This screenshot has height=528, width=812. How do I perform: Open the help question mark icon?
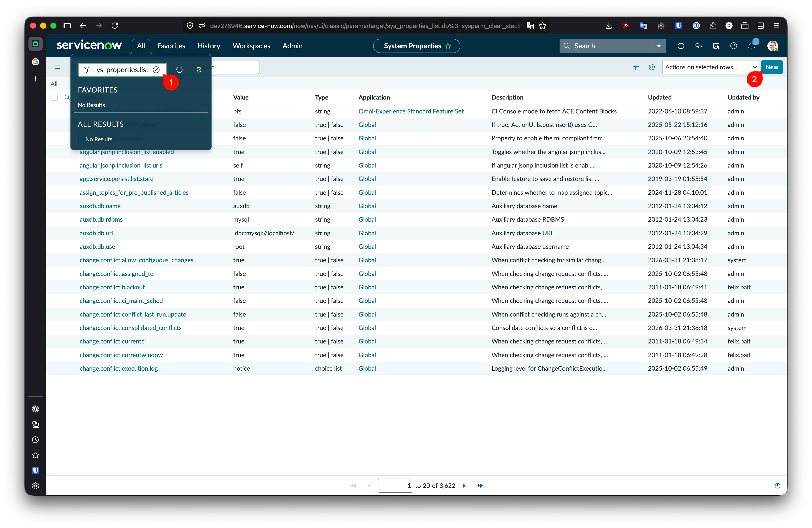(733, 46)
